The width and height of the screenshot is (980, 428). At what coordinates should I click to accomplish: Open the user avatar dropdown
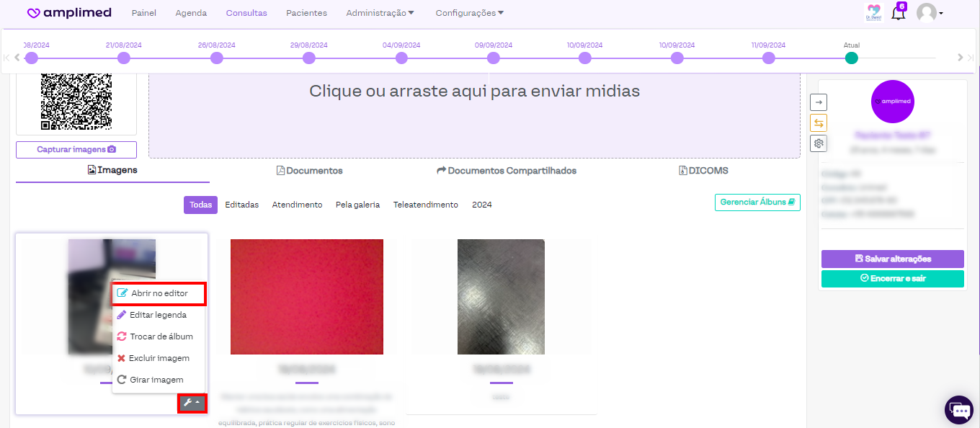click(930, 13)
